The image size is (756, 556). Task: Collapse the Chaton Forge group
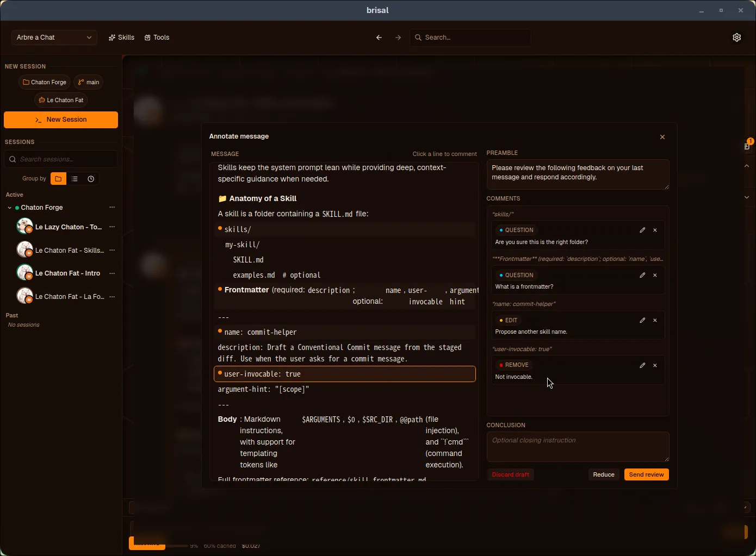9,208
